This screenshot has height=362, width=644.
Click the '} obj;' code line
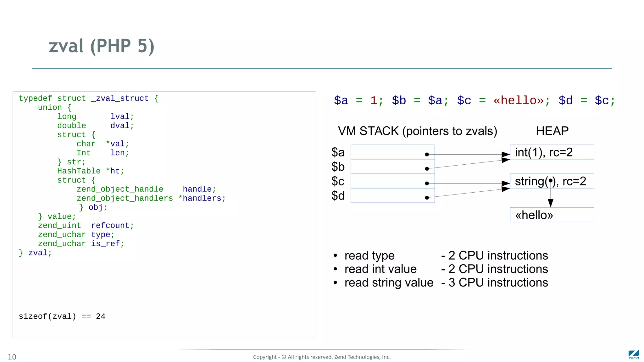93,207
